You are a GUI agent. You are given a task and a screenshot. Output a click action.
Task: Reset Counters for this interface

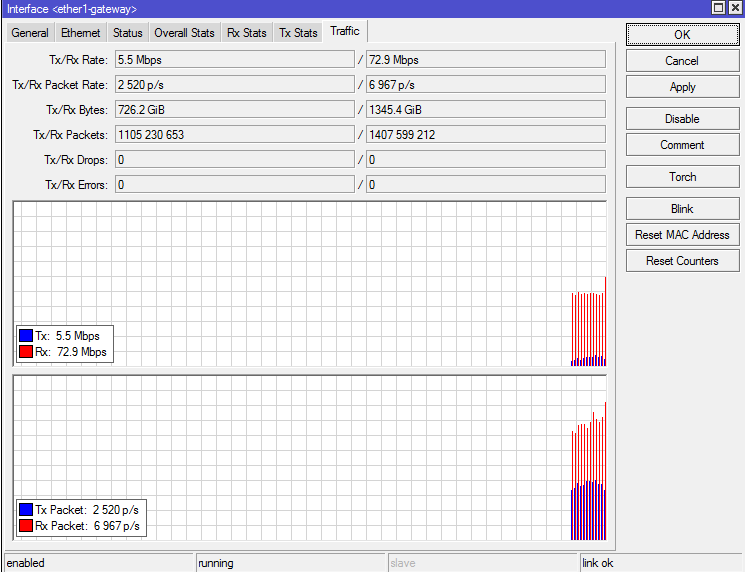point(682,261)
